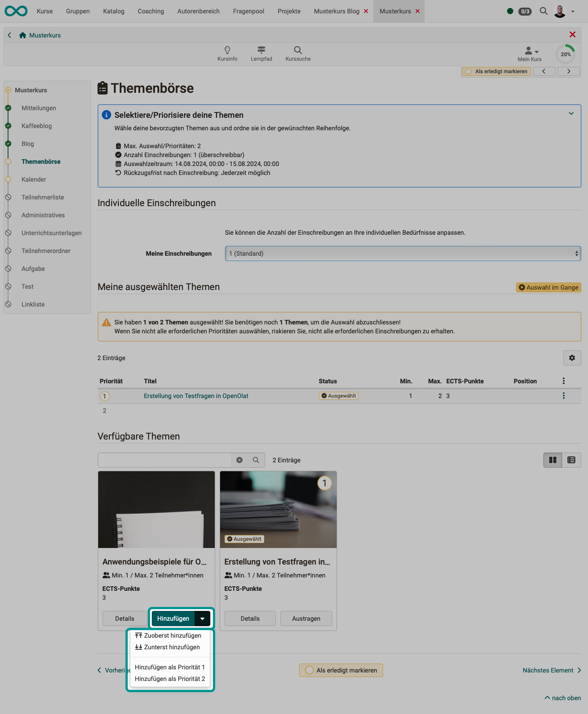This screenshot has width=588, height=714.
Task: Switch to card grid view icon
Action: pyautogui.click(x=553, y=460)
